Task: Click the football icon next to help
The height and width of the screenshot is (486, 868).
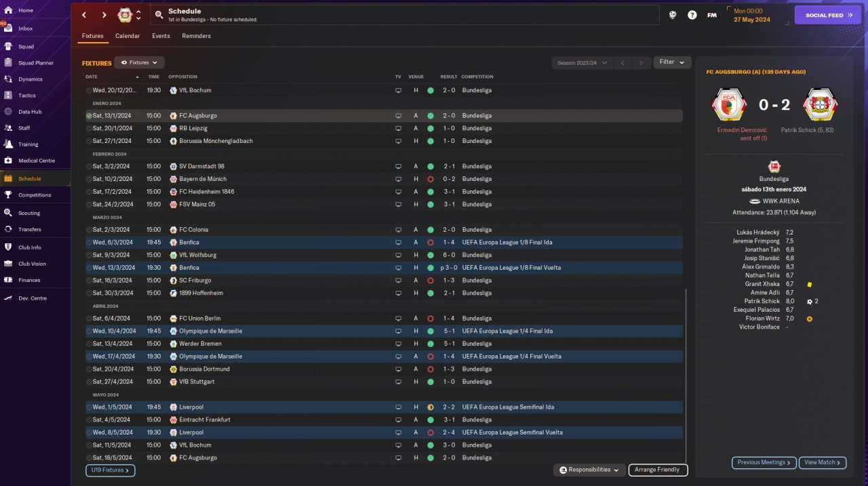Action: click(x=672, y=15)
